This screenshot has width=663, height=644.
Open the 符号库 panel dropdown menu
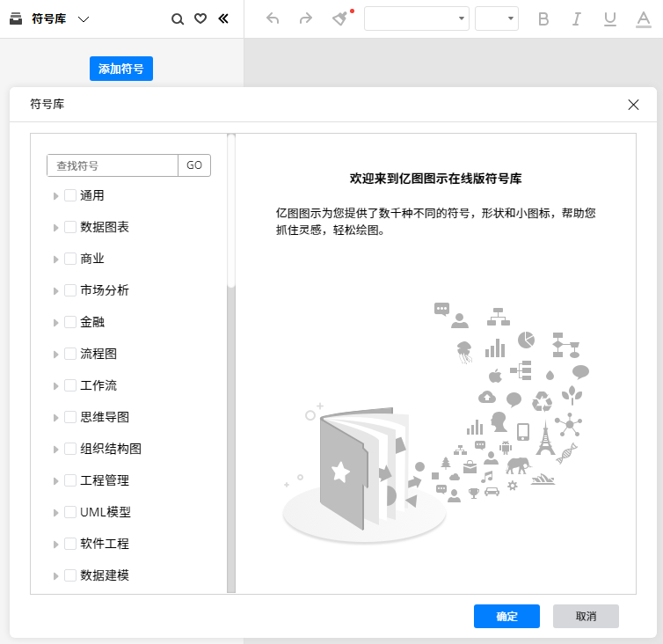(84, 18)
